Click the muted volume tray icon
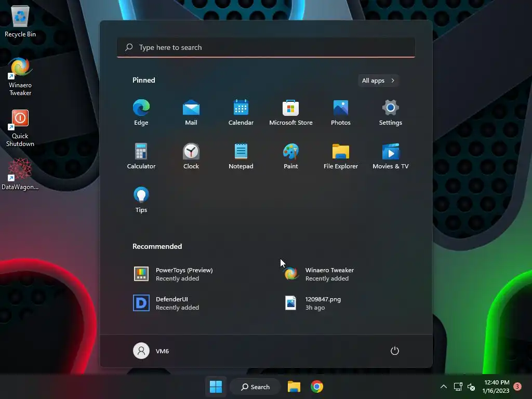This screenshot has height=399, width=532. 471,387
